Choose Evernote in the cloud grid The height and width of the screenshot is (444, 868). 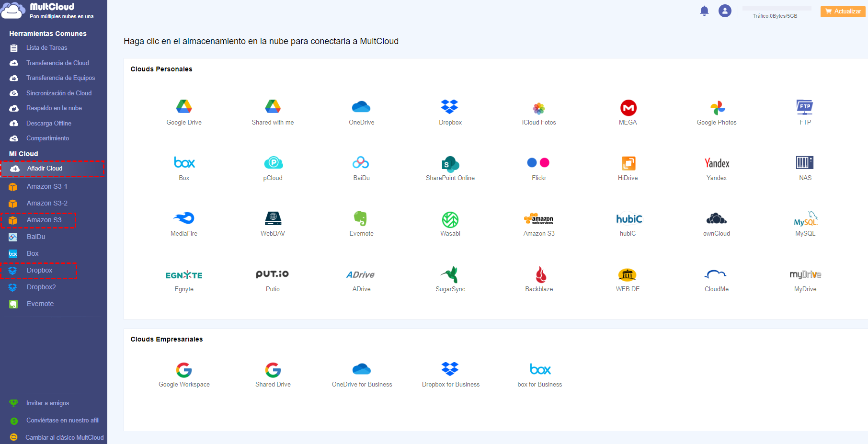point(362,224)
